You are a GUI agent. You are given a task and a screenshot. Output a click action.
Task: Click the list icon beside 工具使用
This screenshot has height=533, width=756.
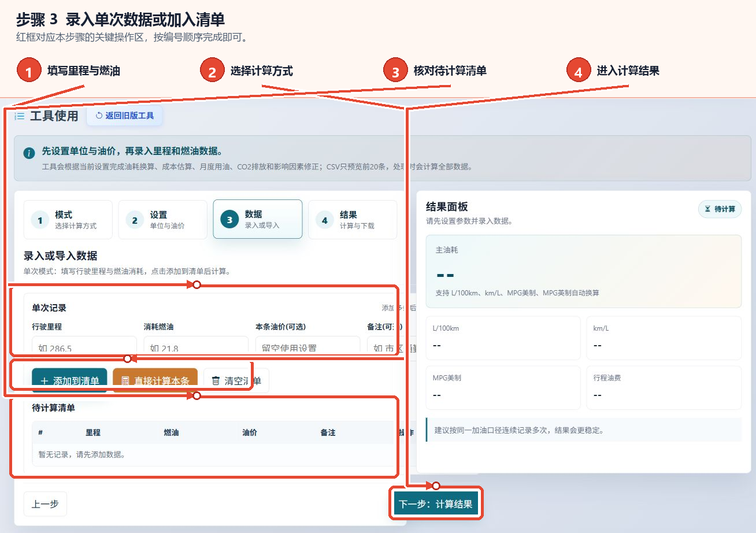pyautogui.click(x=20, y=116)
